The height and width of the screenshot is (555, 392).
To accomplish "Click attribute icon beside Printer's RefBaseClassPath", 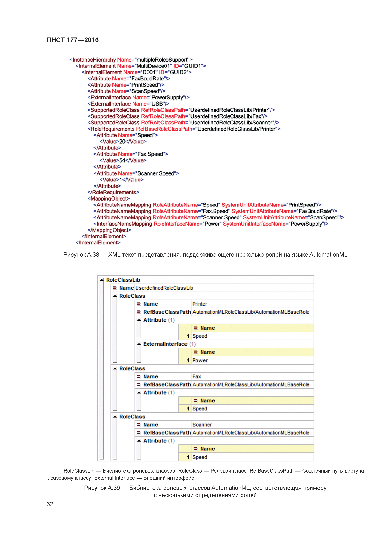I will click(x=139, y=312).
